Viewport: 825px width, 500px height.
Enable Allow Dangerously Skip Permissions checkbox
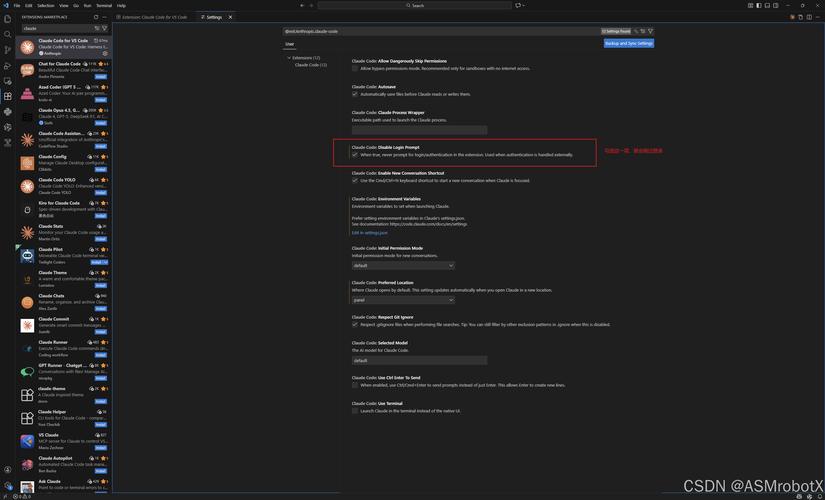(x=355, y=68)
